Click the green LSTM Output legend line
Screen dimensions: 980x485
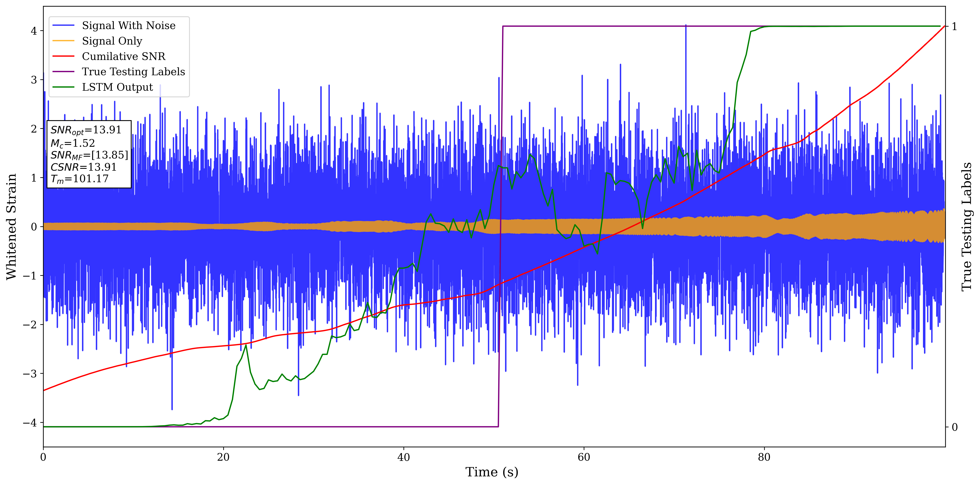pyautogui.click(x=63, y=87)
